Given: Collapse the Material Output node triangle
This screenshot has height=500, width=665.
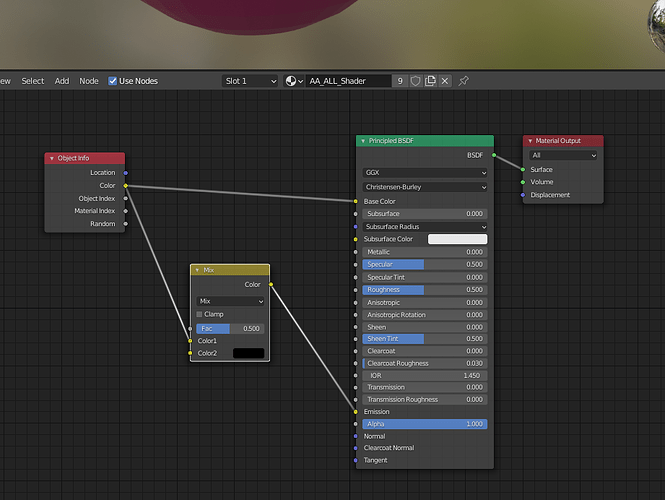Looking at the screenshot, I should [x=530, y=141].
